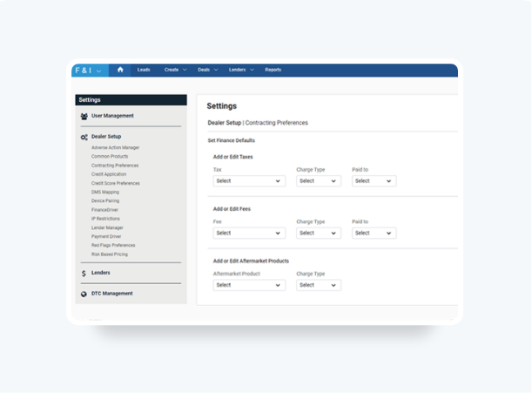
Task: Select User Management in sidebar
Action: (x=112, y=116)
